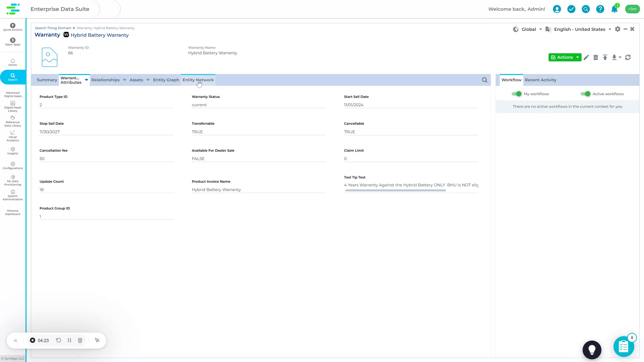The width and height of the screenshot is (644, 362).
Task: Open the green Actions menu
Action: coord(565,57)
